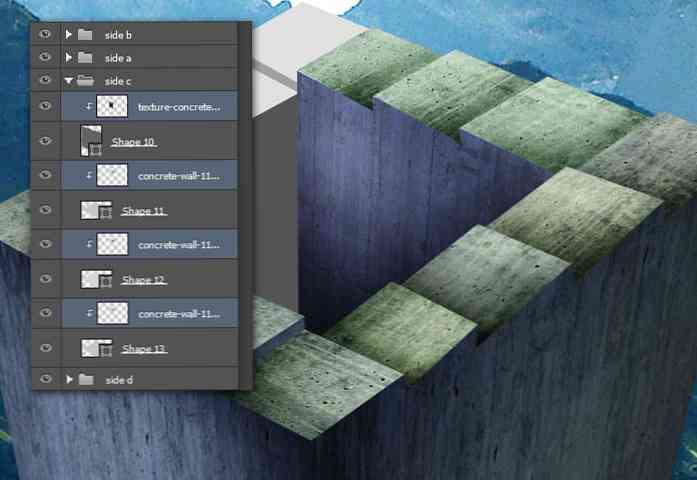697x480 pixels.
Task: Collapse the side c group
Action: tap(68, 80)
